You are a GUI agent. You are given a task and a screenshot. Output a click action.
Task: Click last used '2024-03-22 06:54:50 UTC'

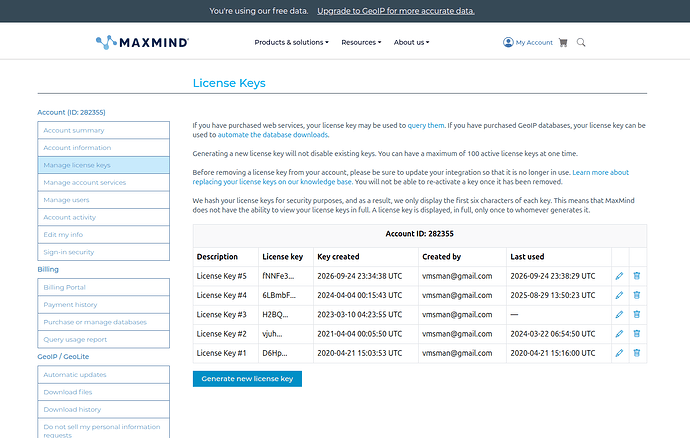tap(553, 334)
